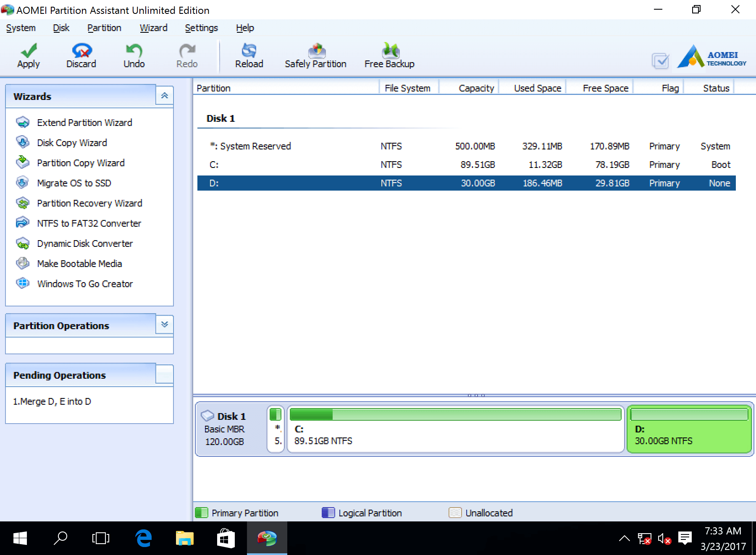Select the C: partition row
The height and width of the screenshot is (555, 756).
(x=466, y=165)
